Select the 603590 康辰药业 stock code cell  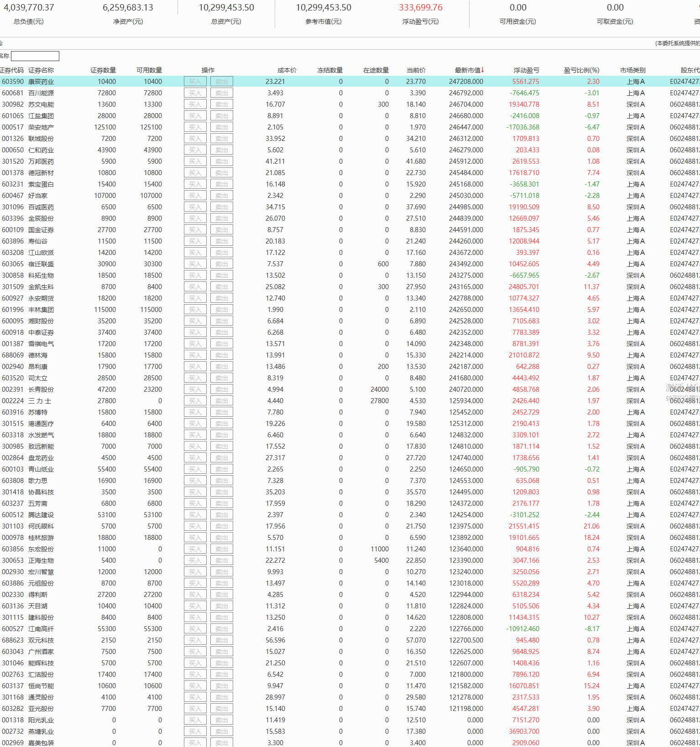(x=13, y=82)
